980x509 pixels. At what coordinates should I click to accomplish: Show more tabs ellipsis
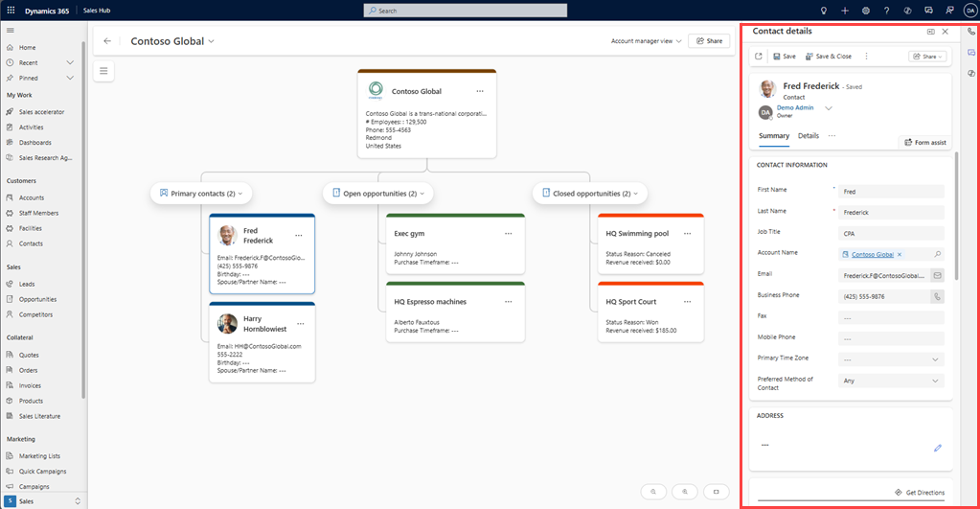click(x=832, y=136)
